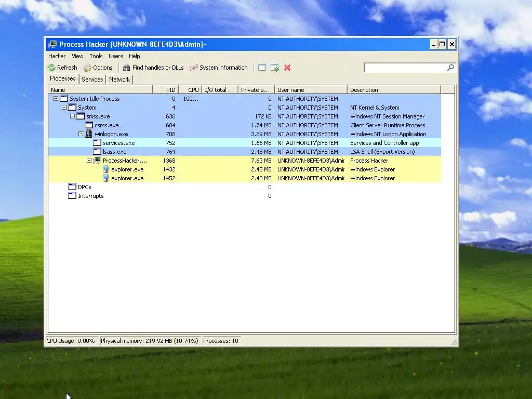The image size is (532, 399).
Task: Collapse the System Idle Process tree node
Action: 56,99
